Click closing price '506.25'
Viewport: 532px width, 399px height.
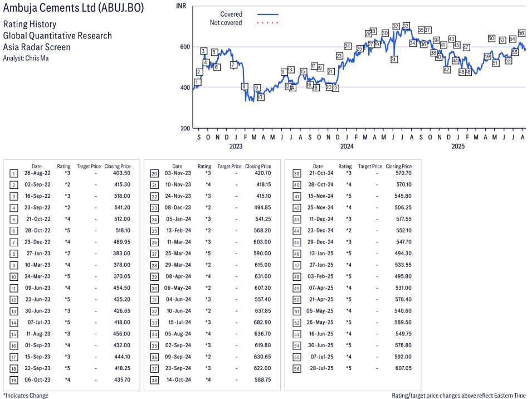(403, 208)
